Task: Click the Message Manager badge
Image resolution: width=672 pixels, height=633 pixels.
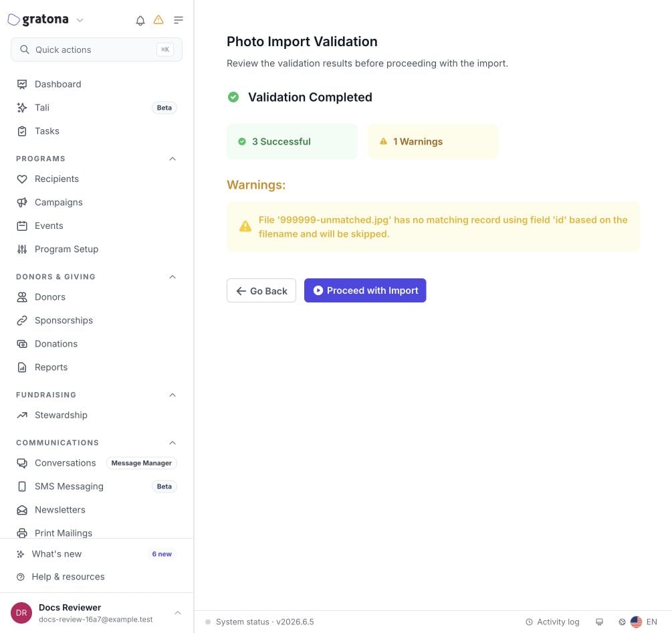Action: click(x=142, y=463)
